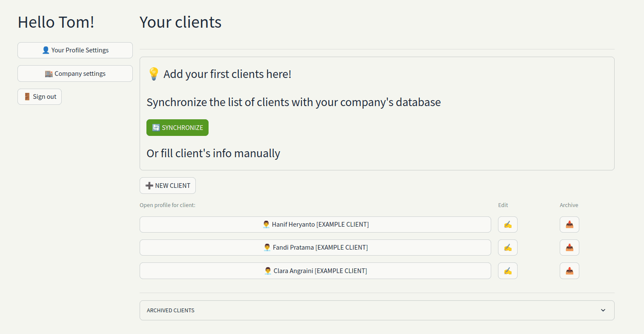Click 'Synchronize the list of clients' text
The width and height of the screenshot is (644, 334).
[294, 103]
